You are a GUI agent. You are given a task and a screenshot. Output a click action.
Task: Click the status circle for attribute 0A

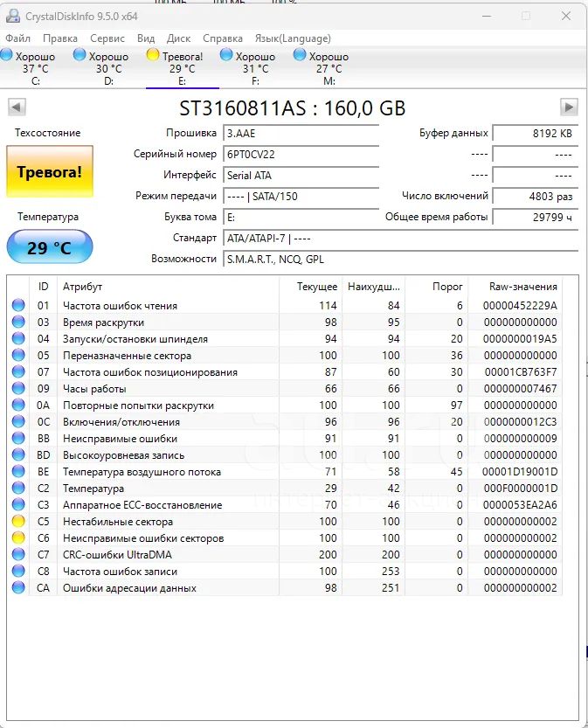[18, 406]
